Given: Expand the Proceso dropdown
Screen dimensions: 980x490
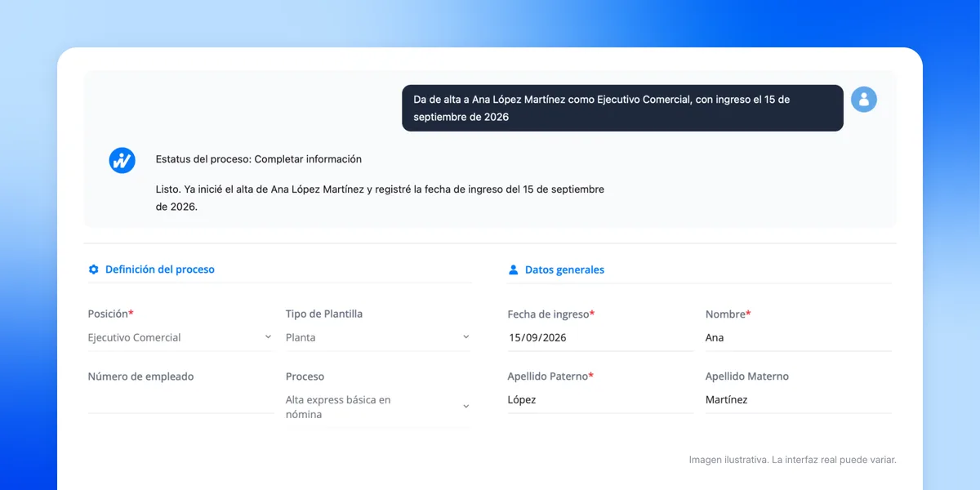Looking at the screenshot, I should 378,407.
